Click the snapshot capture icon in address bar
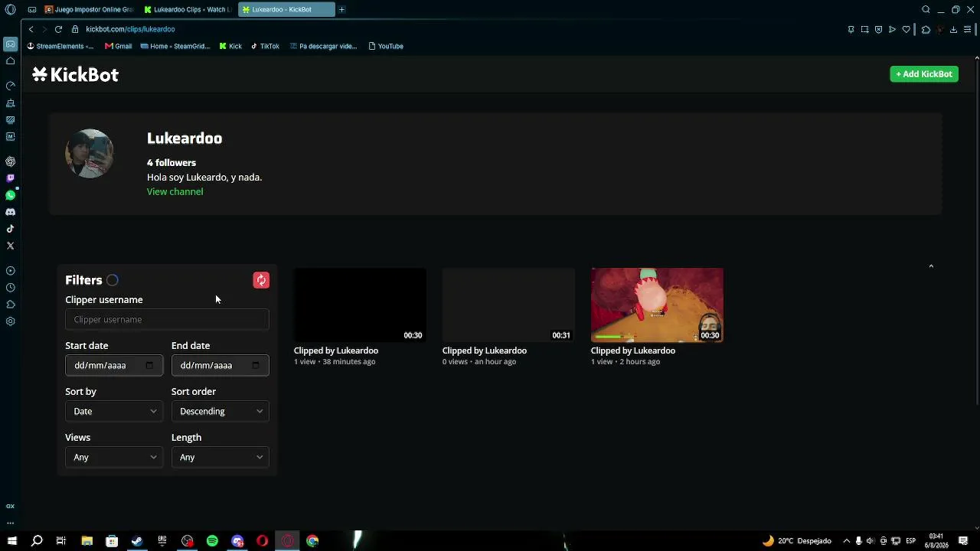Viewport: 980px width, 551px height. [865, 29]
